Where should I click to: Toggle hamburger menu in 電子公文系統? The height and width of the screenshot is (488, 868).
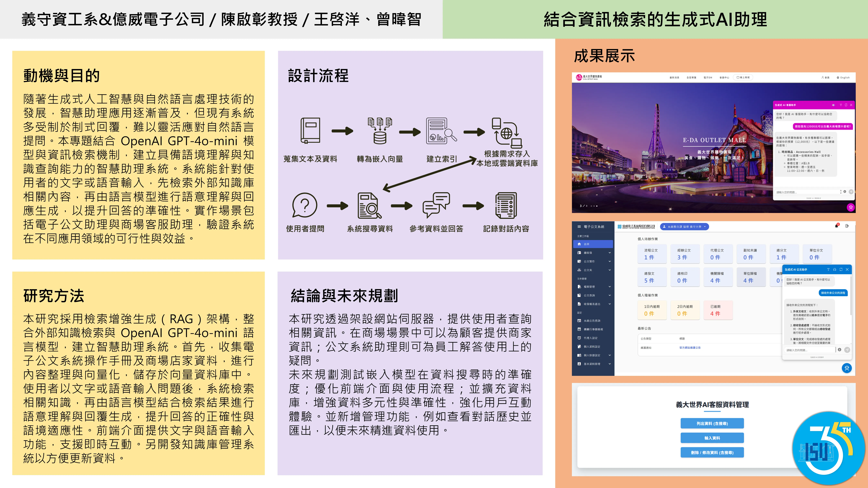pos(579,227)
